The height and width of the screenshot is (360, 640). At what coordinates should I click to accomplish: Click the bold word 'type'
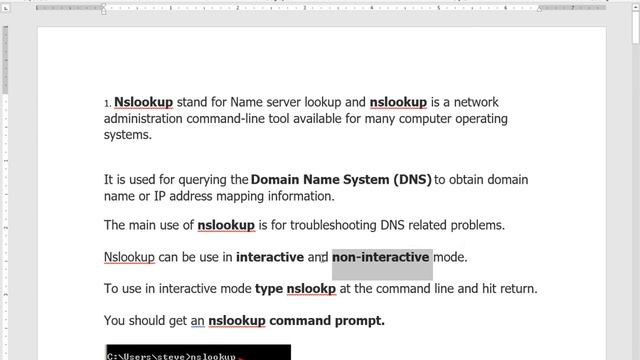[269, 289]
